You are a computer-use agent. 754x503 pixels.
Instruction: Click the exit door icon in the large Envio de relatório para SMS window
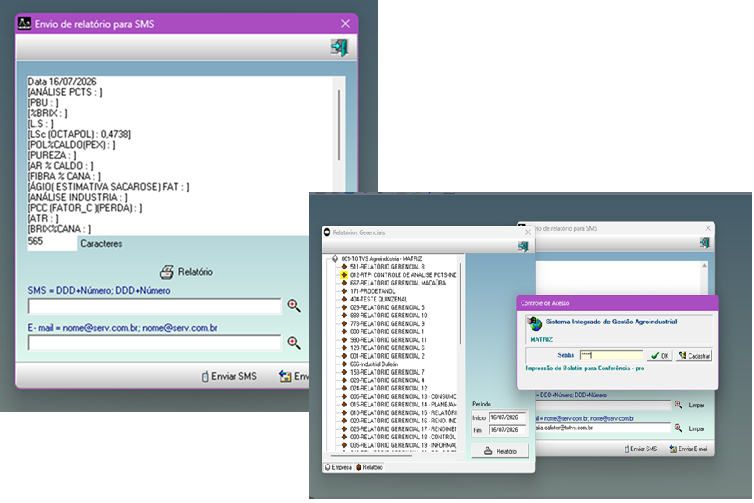point(339,47)
